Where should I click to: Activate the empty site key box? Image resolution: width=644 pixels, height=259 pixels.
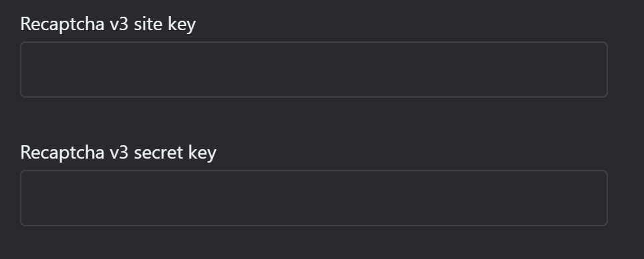point(314,70)
